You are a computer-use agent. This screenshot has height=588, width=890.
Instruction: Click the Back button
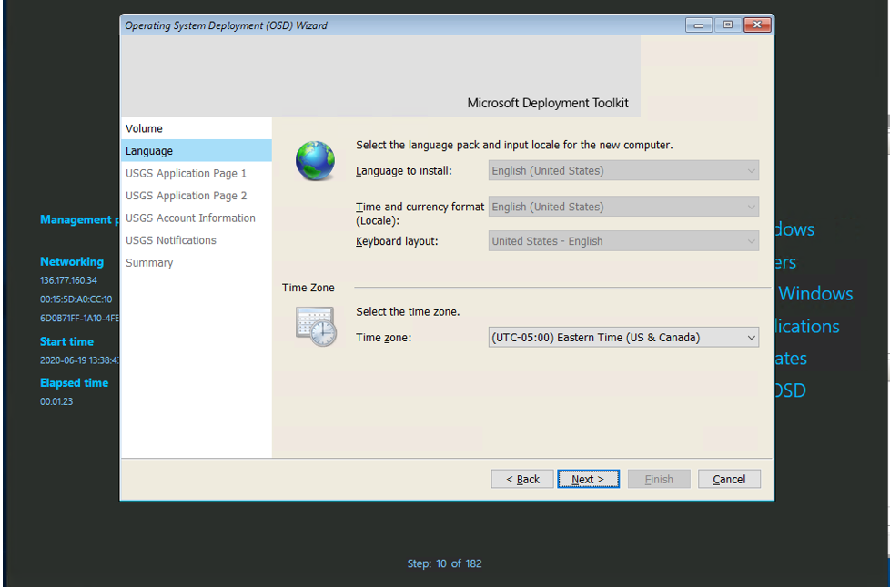[x=522, y=479]
